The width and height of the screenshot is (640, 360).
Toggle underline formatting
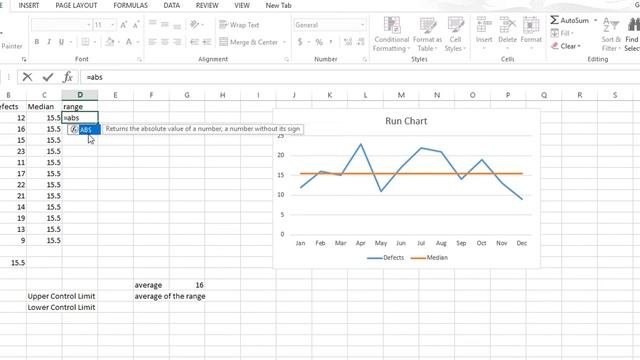pos(62,42)
